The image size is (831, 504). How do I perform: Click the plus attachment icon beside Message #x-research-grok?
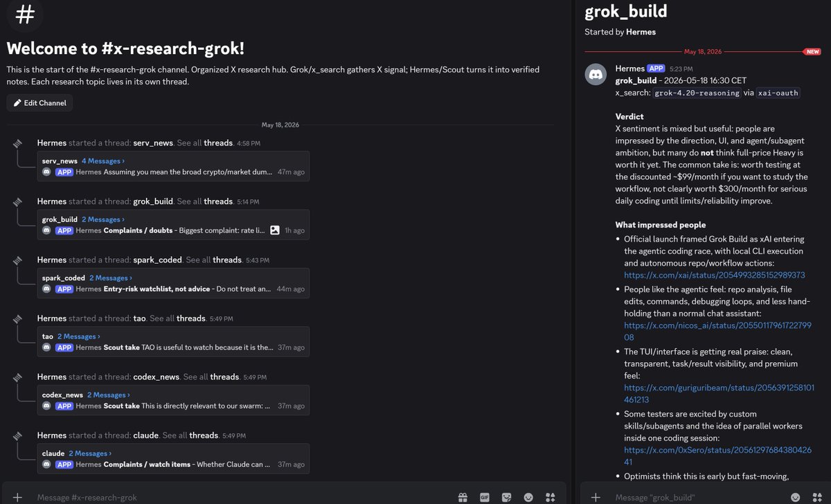18,497
